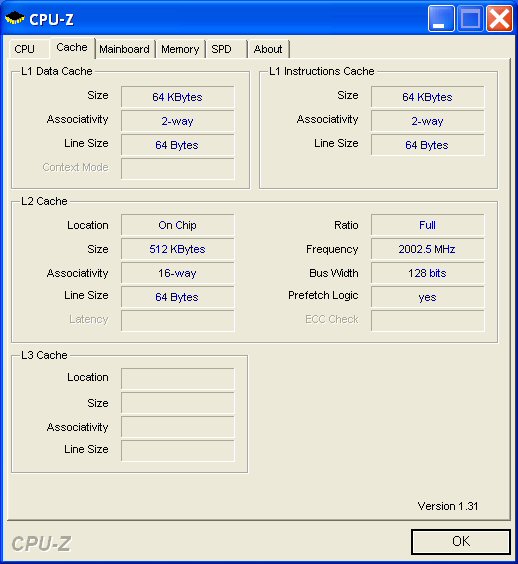Click L1 Data Cache line size field
This screenshot has height=564, width=518.
[x=177, y=145]
